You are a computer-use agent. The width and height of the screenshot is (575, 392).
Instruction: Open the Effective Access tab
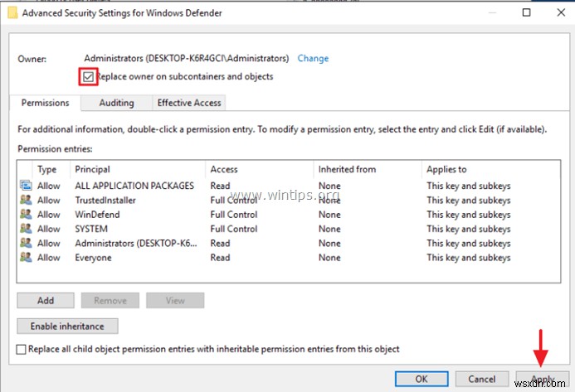(190, 103)
